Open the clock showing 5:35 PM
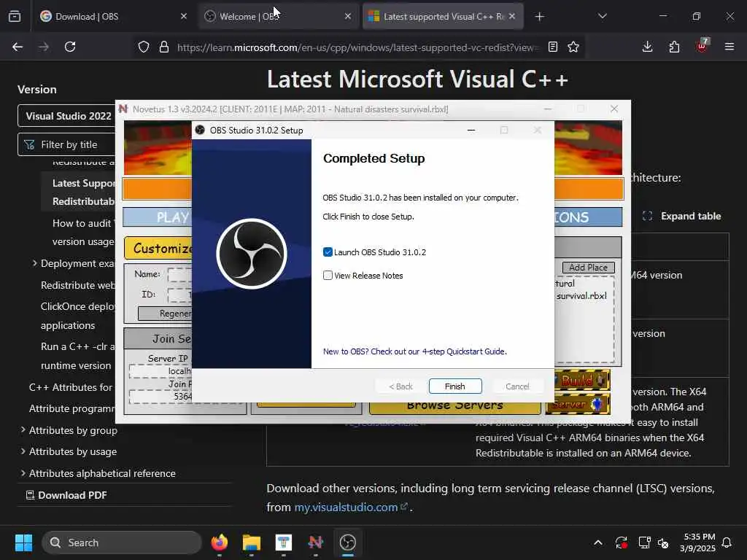Viewport: 747px width, 560px height. (x=697, y=542)
